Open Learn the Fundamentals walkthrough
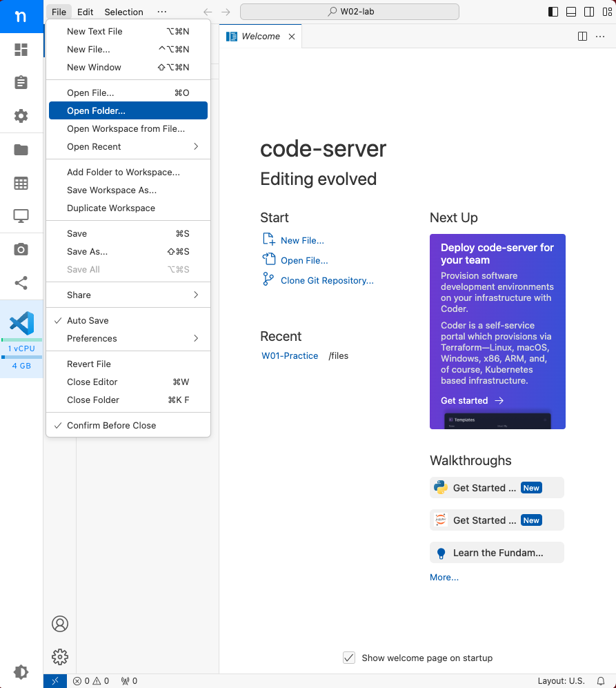This screenshot has width=616, height=688. click(497, 553)
